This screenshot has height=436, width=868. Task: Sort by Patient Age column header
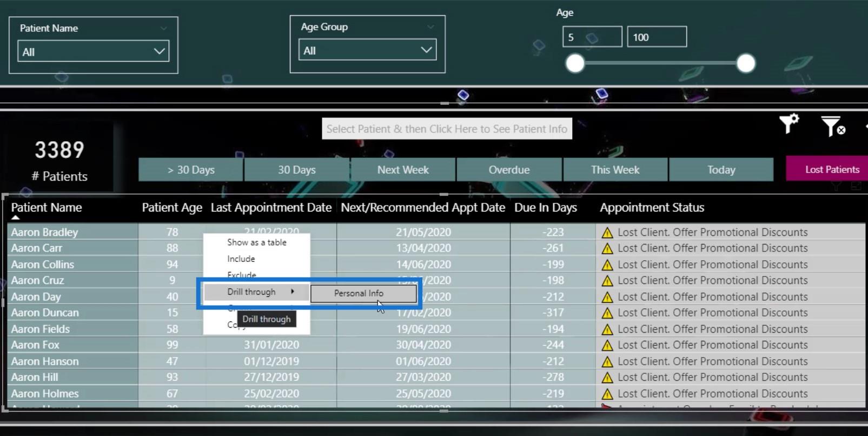(x=171, y=207)
